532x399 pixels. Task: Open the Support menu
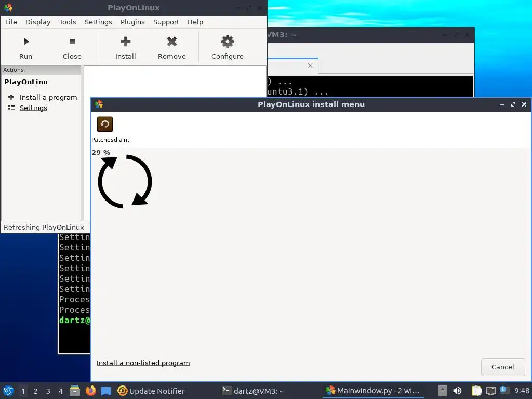click(x=166, y=22)
